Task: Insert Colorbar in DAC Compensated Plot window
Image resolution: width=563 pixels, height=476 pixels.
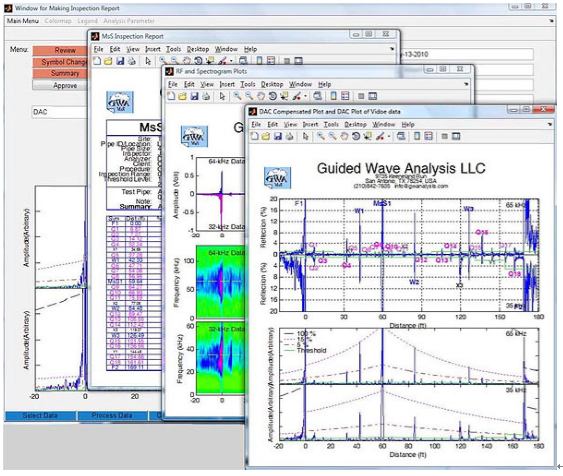Action: pyautogui.click(x=417, y=136)
